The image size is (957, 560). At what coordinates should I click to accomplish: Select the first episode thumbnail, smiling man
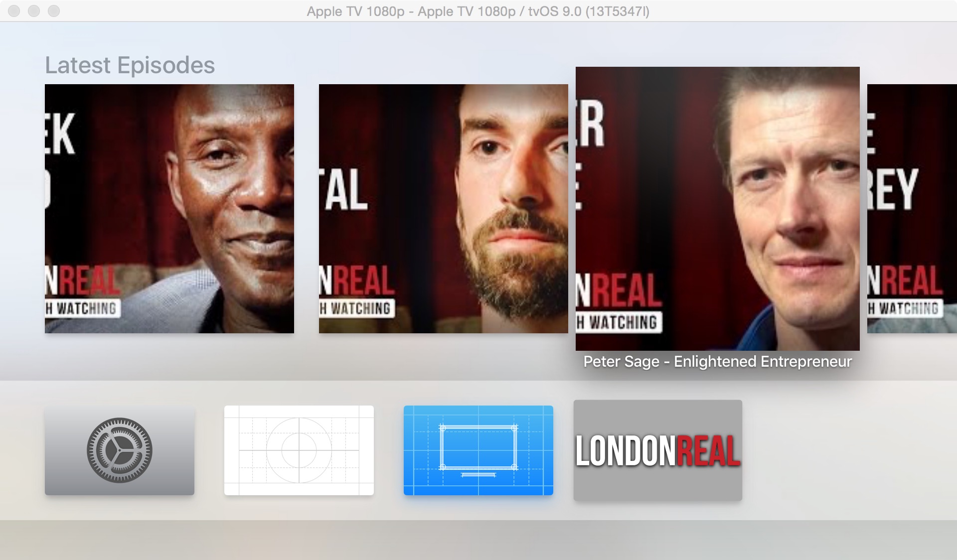click(x=169, y=209)
